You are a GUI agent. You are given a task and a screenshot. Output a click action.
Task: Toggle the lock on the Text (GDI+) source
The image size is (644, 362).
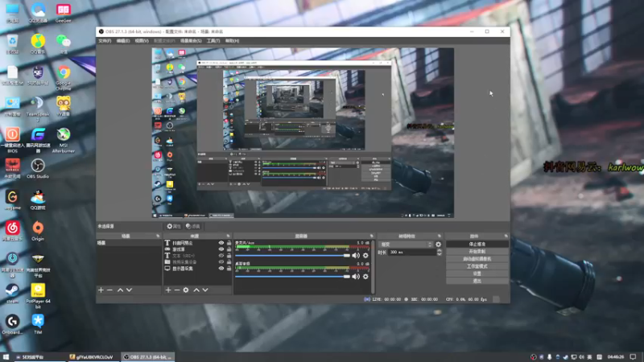click(229, 256)
